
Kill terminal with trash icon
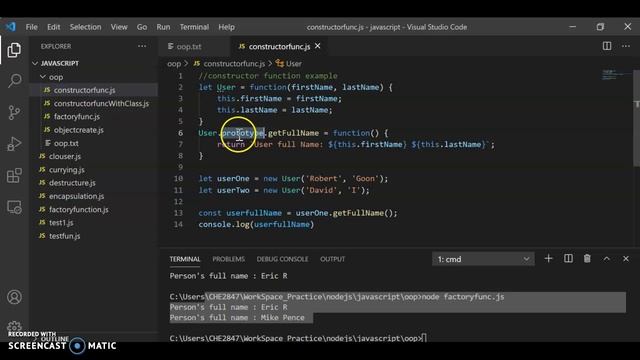pyautogui.click(x=587, y=259)
